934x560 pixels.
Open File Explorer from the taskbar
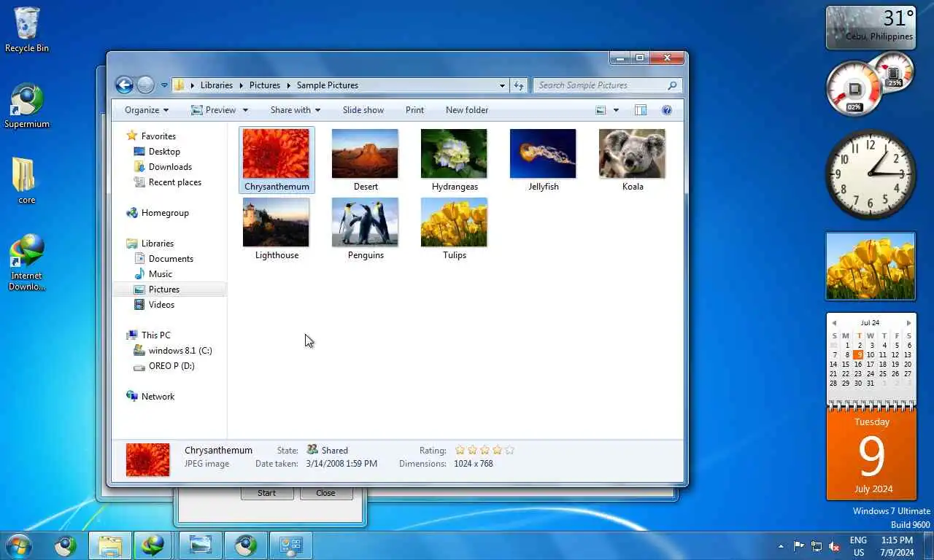[x=110, y=545]
